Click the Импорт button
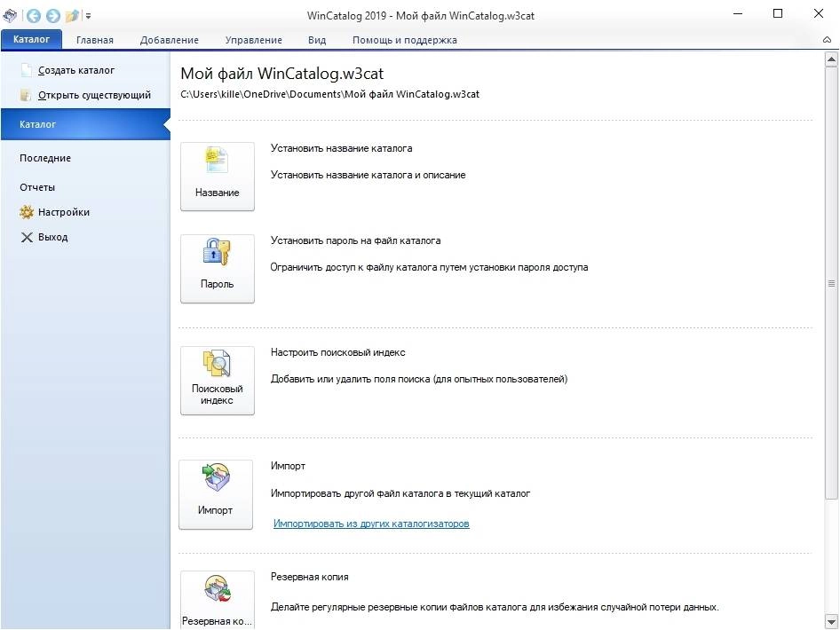Image resolution: width=840 pixels, height=630 pixels. tap(216, 494)
